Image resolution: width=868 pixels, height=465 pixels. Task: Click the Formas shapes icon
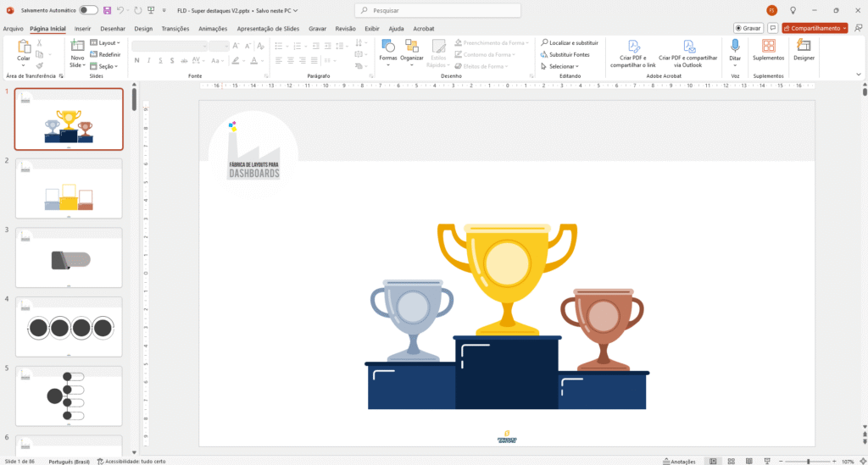(x=387, y=49)
